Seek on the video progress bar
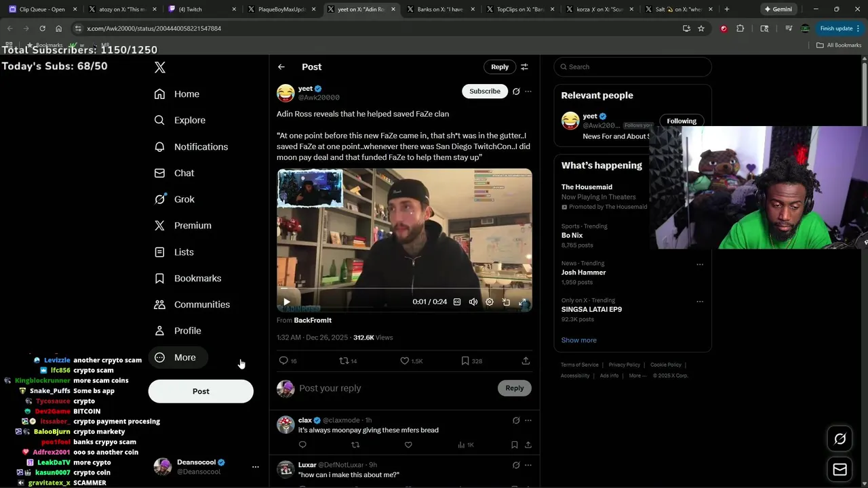868x488 pixels. point(404,289)
